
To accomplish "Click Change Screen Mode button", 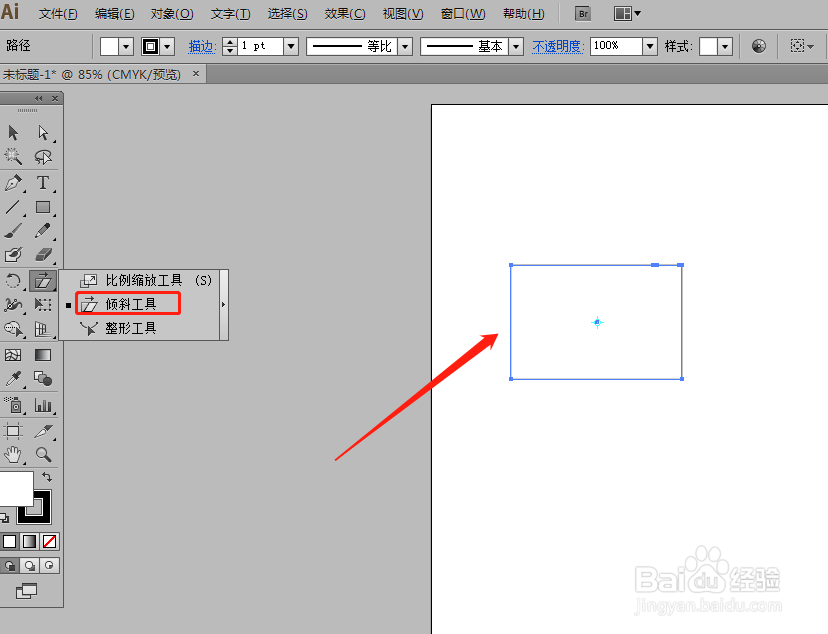I will point(26,591).
